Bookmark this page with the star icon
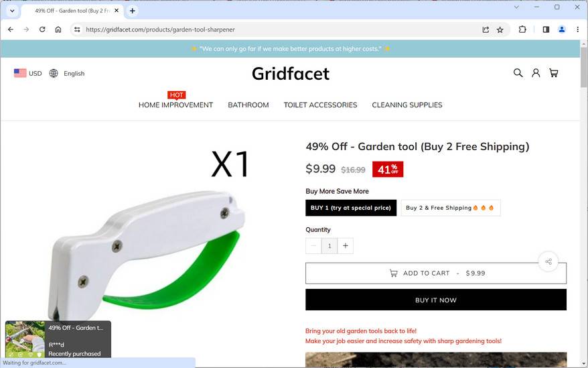This screenshot has height=368, width=588. 500,29
